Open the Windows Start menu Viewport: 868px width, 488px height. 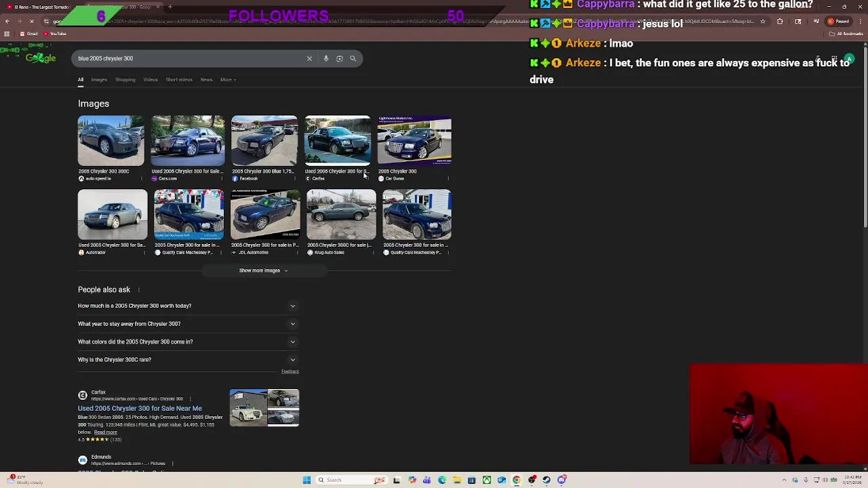coord(307,480)
